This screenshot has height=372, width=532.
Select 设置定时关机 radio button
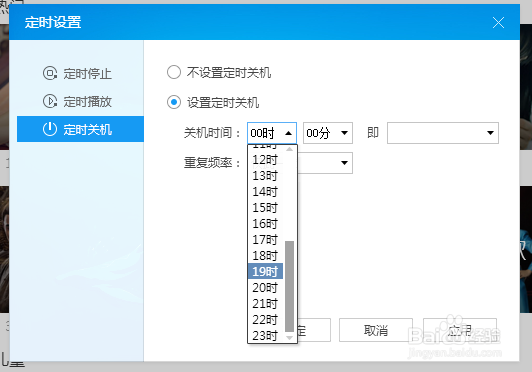click(174, 102)
